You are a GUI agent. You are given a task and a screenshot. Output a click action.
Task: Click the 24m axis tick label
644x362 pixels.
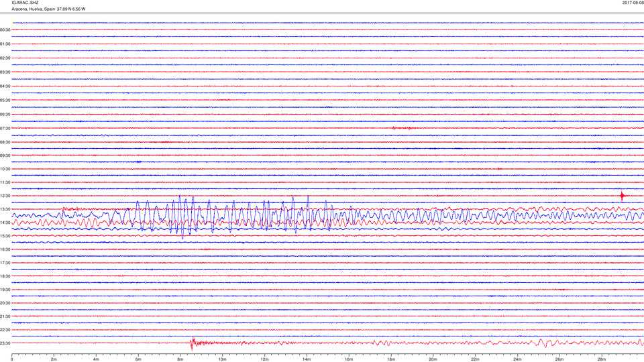pos(517,359)
